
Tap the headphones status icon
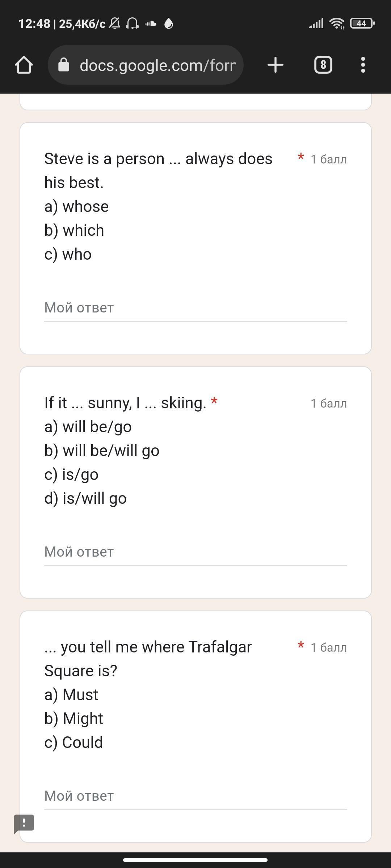click(132, 24)
